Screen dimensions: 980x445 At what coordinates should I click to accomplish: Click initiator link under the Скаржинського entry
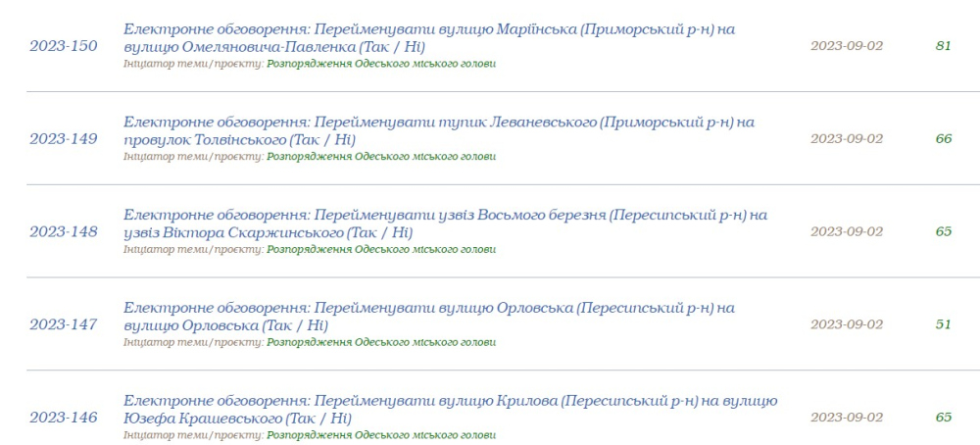[381, 250]
